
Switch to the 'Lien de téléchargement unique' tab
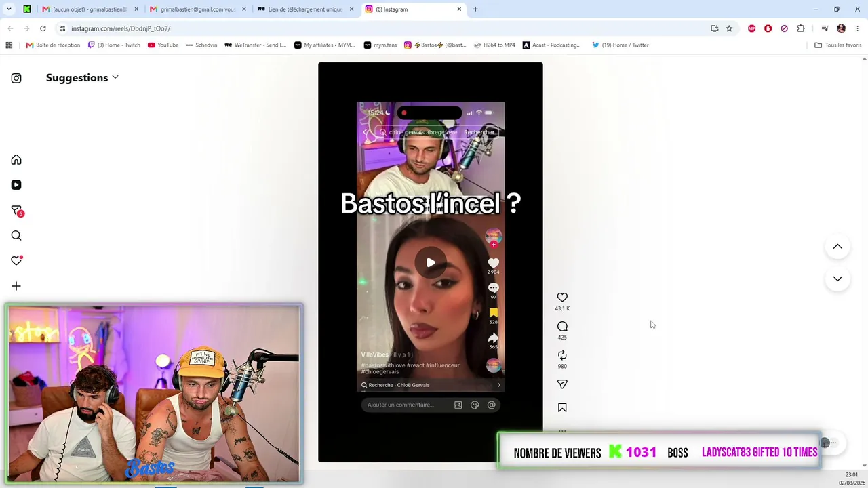[305, 9]
